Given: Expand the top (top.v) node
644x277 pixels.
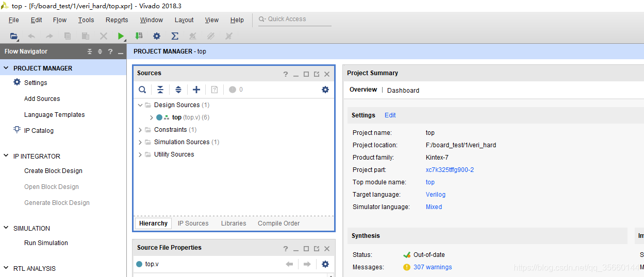Looking at the screenshot, I should pyautogui.click(x=151, y=117).
